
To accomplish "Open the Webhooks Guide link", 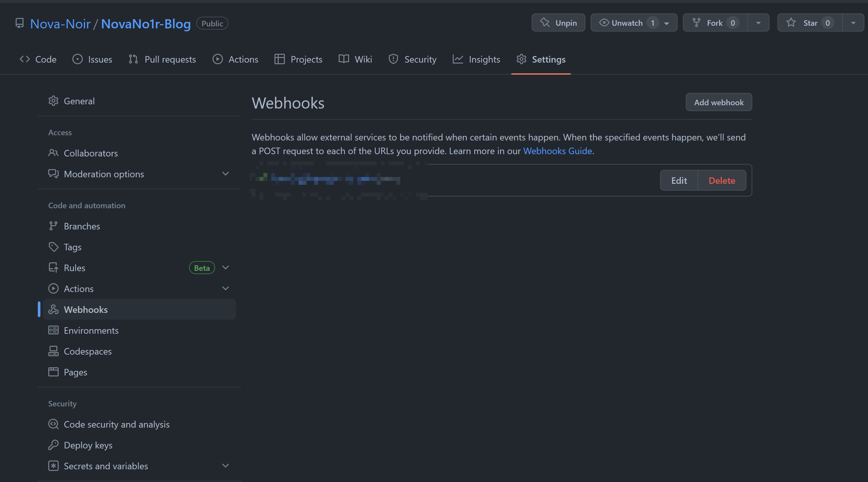I will [557, 151].
